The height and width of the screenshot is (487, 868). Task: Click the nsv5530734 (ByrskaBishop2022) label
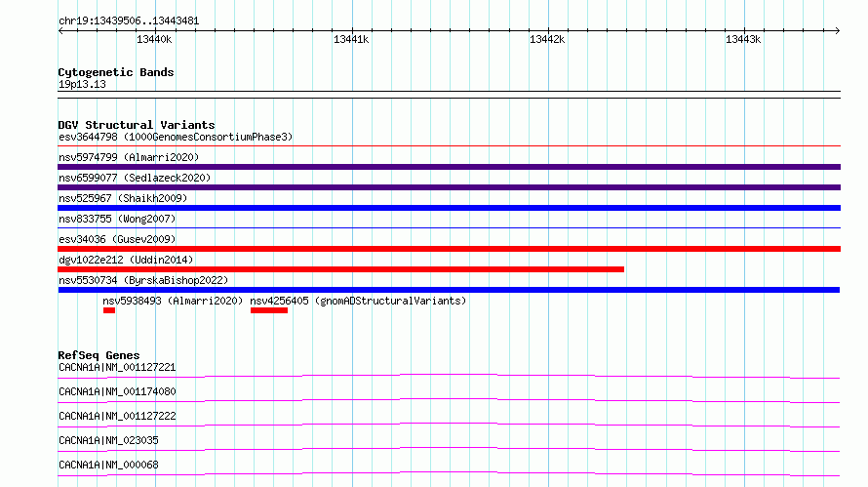click(x=143, y=280)
